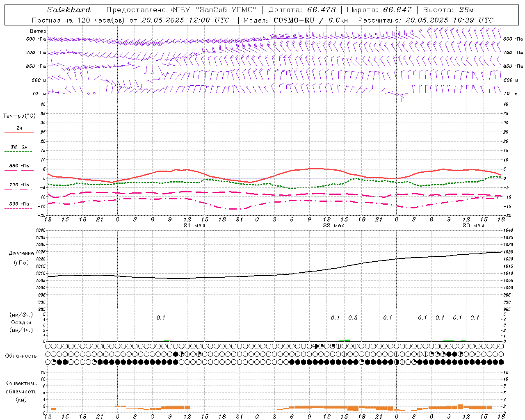Click the (км) convective height unit label

point(21,399)
